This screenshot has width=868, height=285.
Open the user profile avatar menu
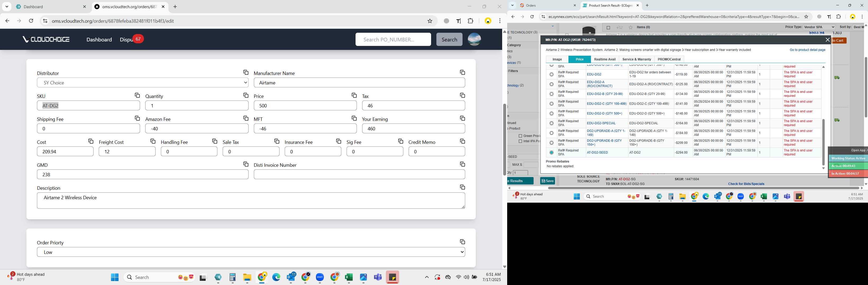474,39
